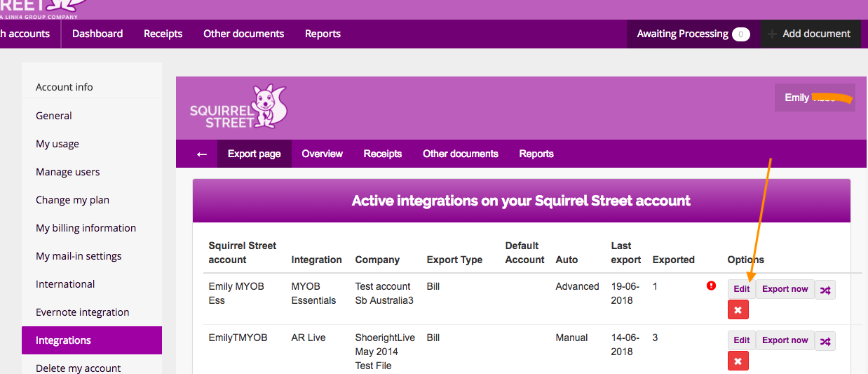Image resolution: width=868 pixels, height=374 pixels.
Task: Click the Export Type column header
Action: click(x=454, y=260)
